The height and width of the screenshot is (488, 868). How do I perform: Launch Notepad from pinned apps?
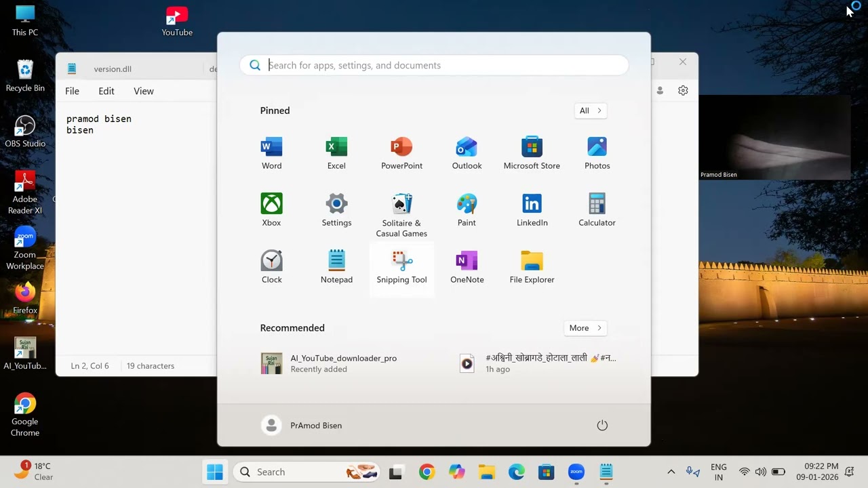(336, 268)
